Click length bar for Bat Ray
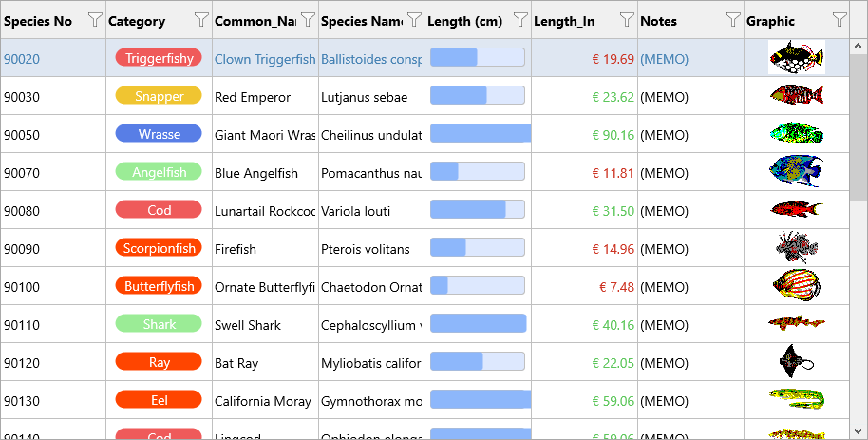The image size is (868, 440). tap(477, 361)
